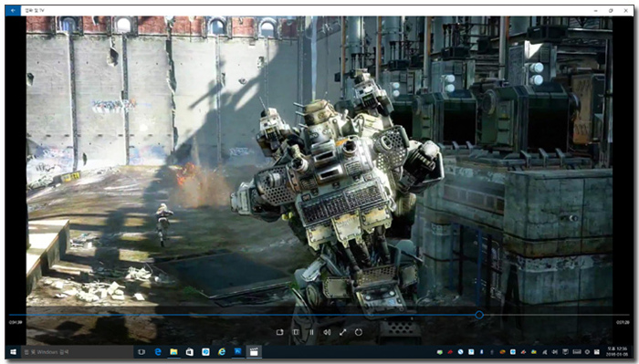Click the elapsed time label
This screenshot has height=364, width=639.
coord(16,322)
